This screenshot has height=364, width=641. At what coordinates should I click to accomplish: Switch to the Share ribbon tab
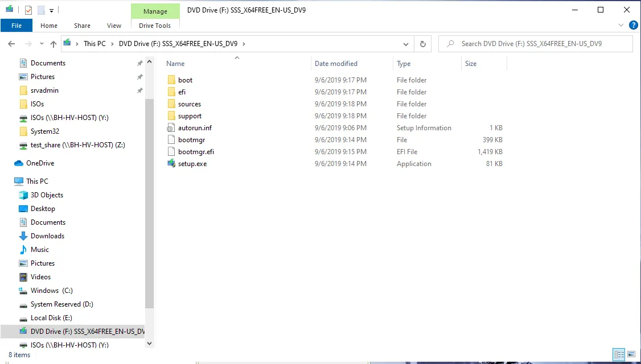pos(82,26)
